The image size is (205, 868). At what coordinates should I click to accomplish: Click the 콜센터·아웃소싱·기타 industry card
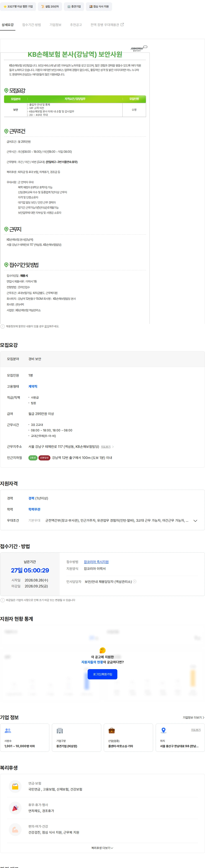tap(129, 738)
